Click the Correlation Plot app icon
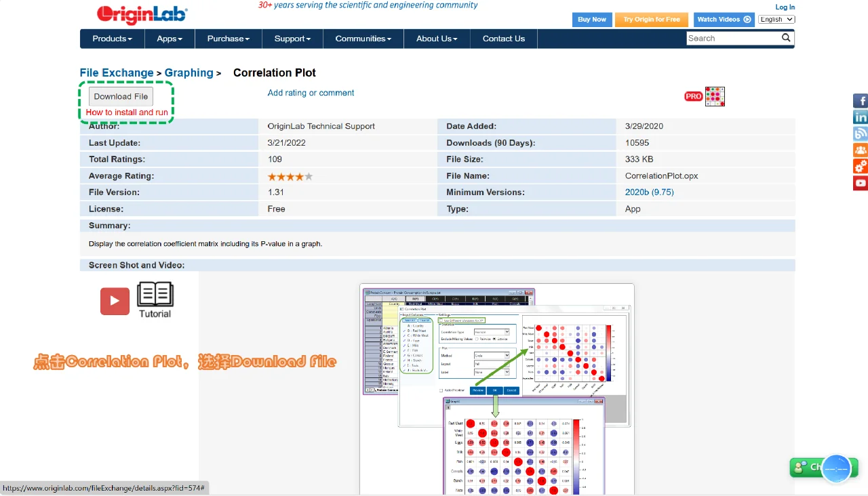Image resolution: width=868 pixels, height=496 pixels. [715, 96]
